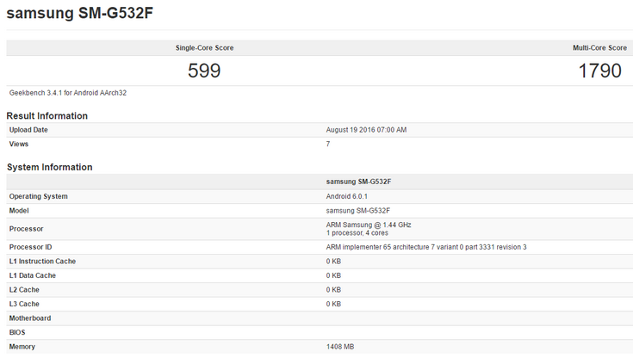Click the 'Memory' row label

[22, 347]
